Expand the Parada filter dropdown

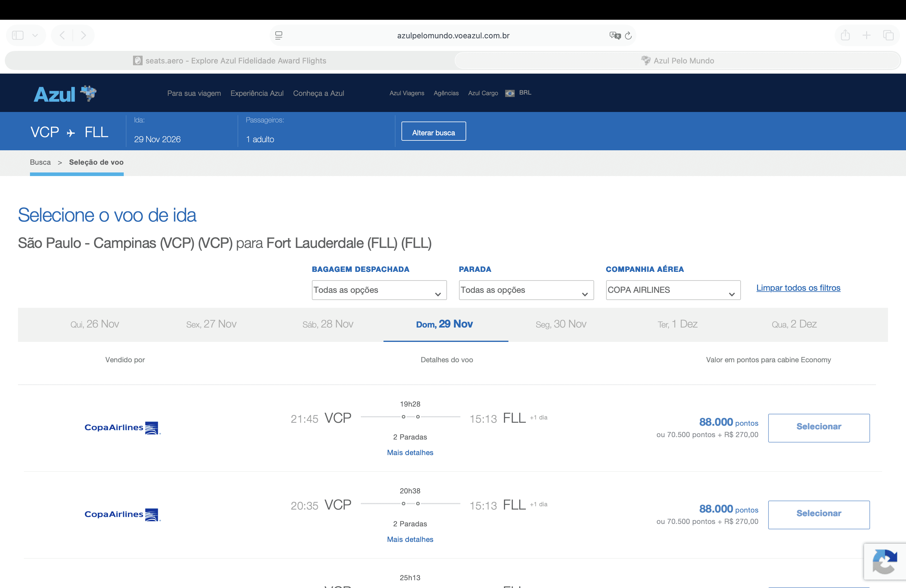(526, 290)
